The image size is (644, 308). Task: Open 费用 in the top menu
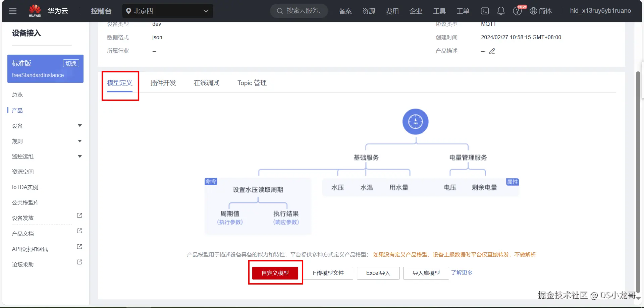click(392, 11)
